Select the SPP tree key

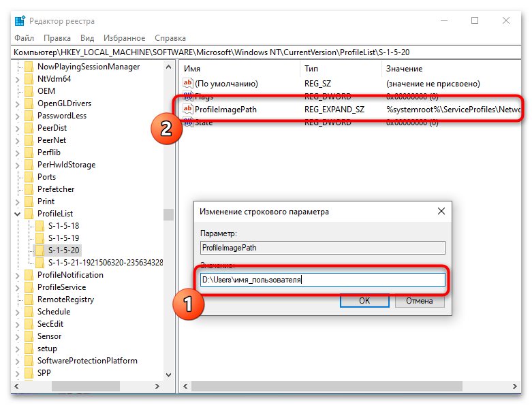(x=44, y=373)
